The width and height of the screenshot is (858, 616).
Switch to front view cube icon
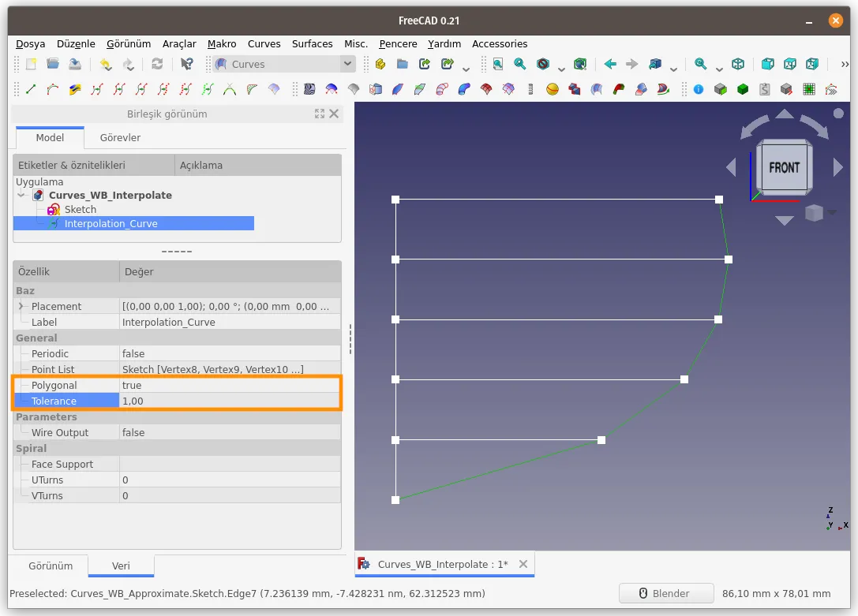[768, 64]
